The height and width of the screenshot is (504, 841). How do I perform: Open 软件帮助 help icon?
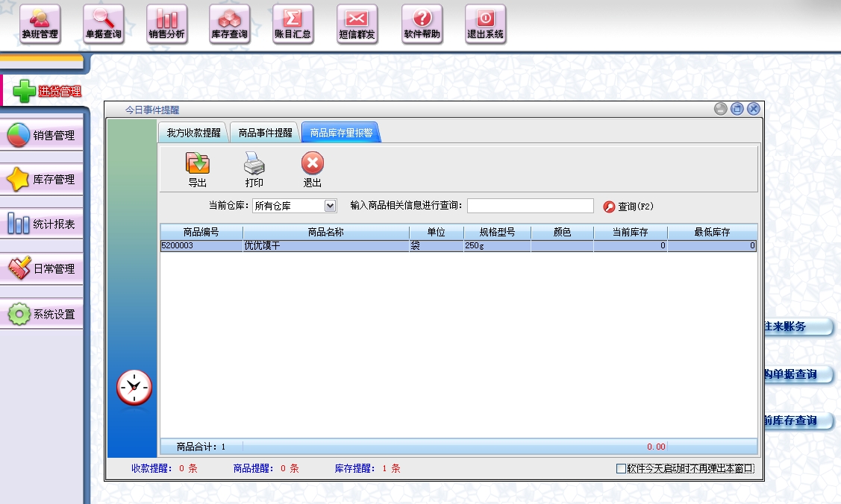[422, 23]
